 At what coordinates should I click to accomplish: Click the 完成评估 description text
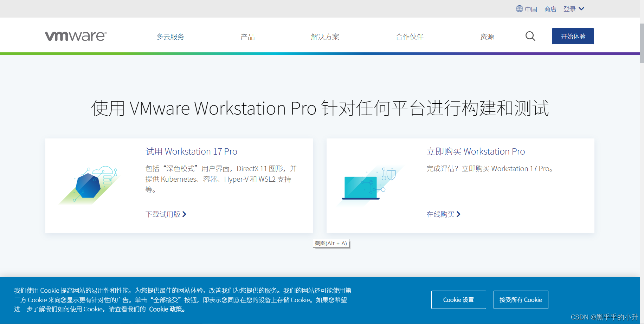click(x=490, y=169)
